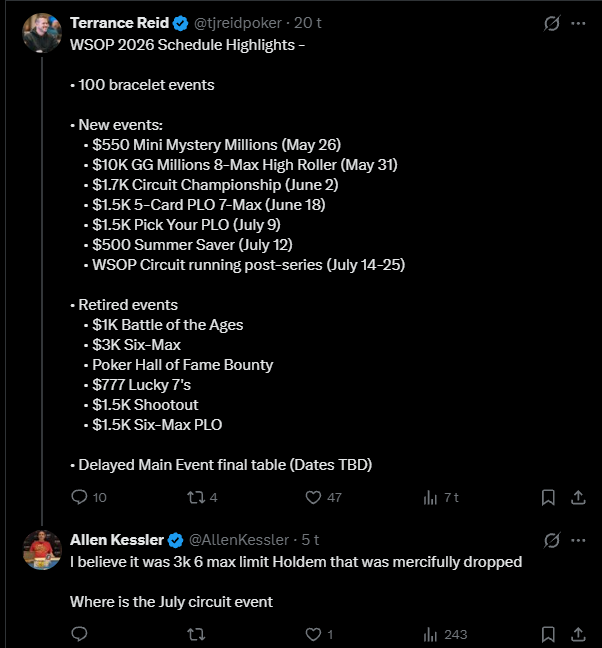Bookmark Allen Kessler's reply
This screenshot has width=602, height=648.
[548, 633]
